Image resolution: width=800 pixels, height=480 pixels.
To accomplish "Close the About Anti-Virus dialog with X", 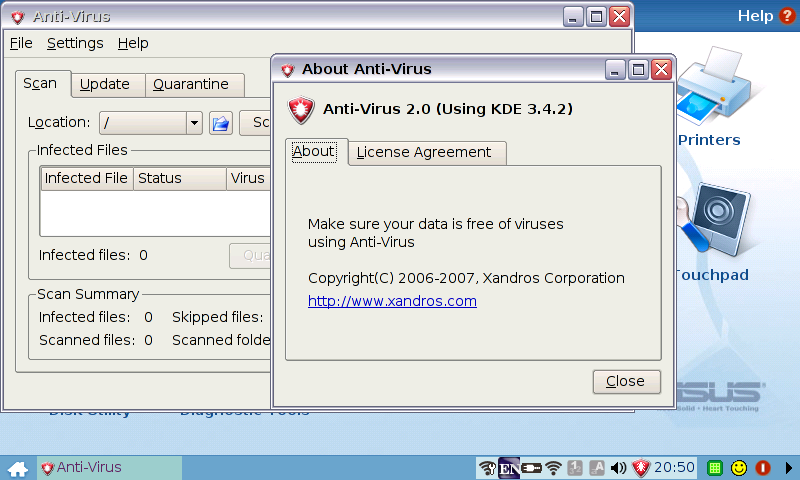I will click(x=662, y=69).
